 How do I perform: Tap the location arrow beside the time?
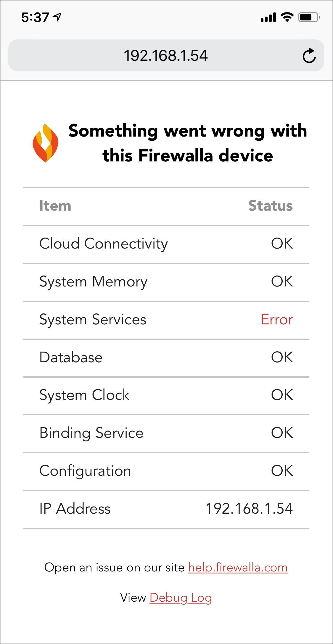click(57, 17)
